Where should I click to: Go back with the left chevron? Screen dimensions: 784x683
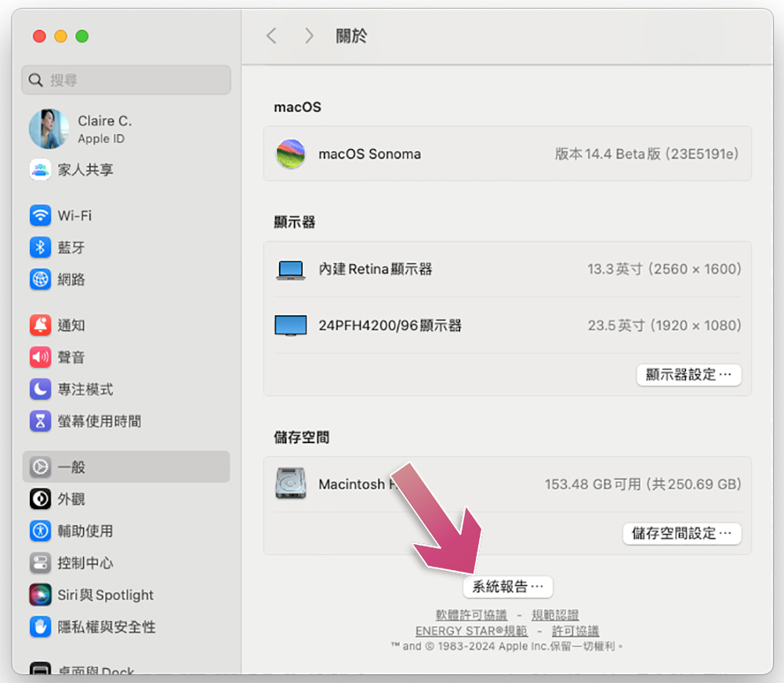pos(271,36)
